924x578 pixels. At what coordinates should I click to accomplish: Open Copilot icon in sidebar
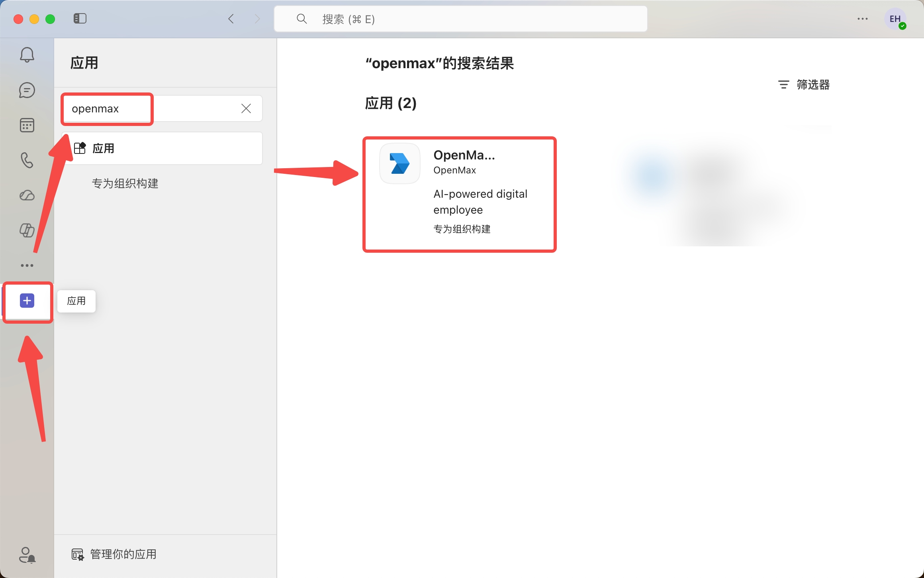tap(27, 230)
